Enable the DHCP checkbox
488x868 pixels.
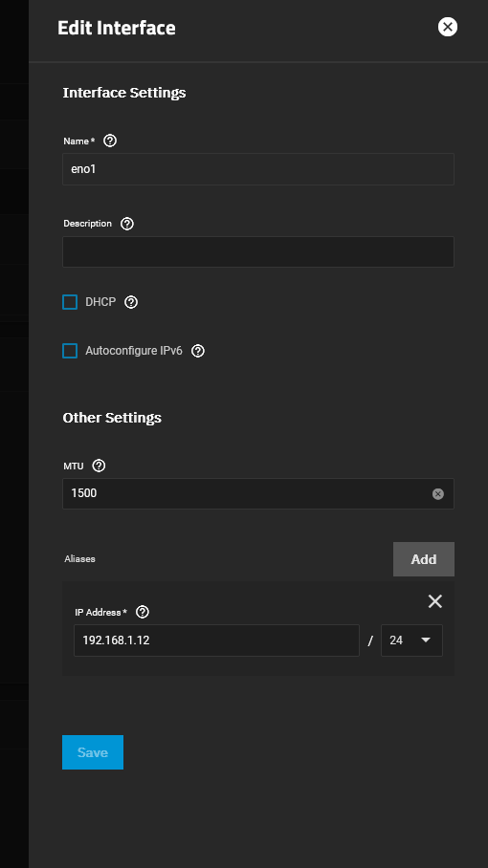point(70,302)
